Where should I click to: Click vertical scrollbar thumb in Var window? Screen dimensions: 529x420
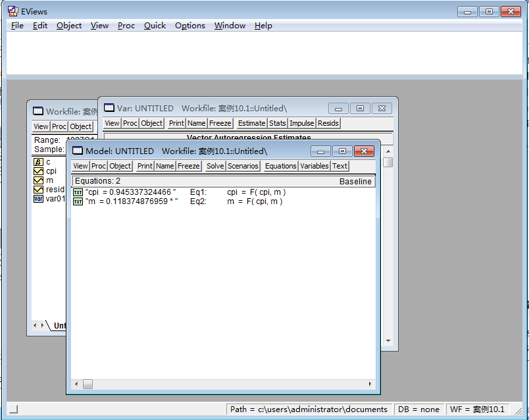(388, 163)
